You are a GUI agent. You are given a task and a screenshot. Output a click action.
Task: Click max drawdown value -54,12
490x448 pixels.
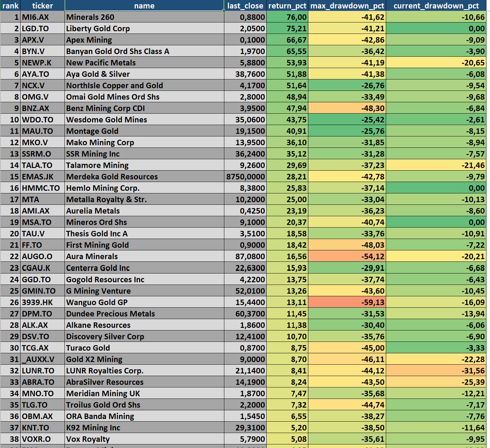coord(347,256)
